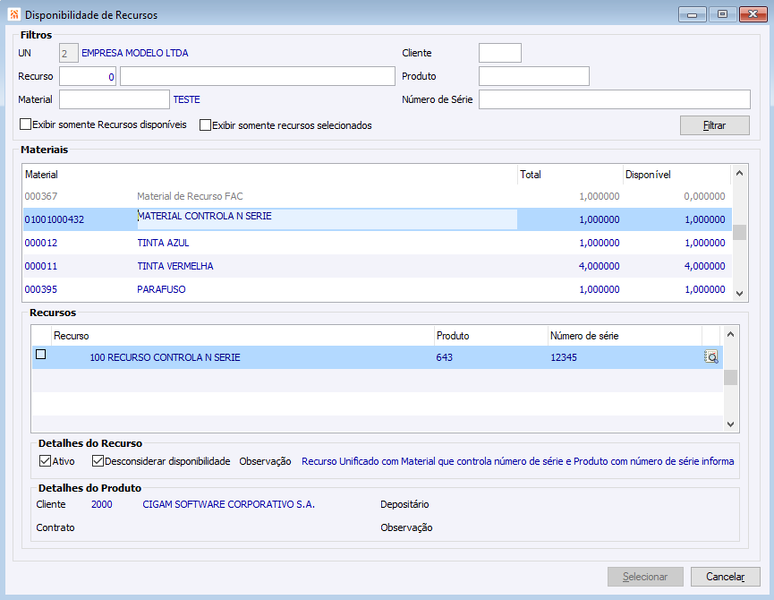
Task: Enable Exibir somente recursos selecionados checkbox
Action: (x=205, y=125)
